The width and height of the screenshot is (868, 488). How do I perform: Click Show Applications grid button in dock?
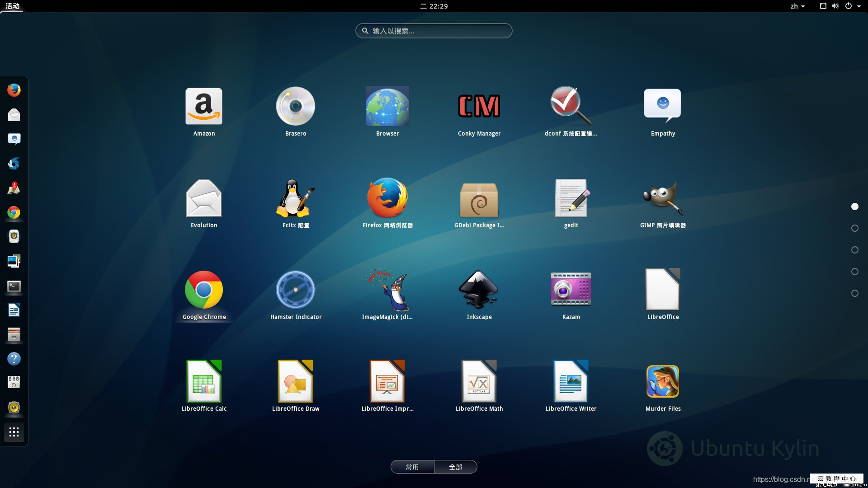[14, 432]
